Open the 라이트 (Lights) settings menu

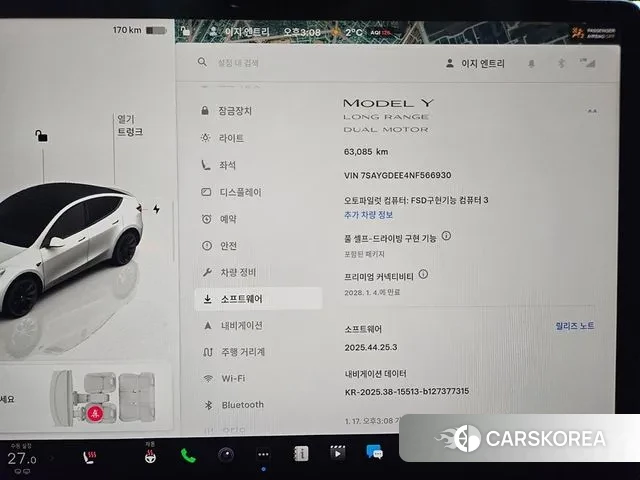point(222,138)
